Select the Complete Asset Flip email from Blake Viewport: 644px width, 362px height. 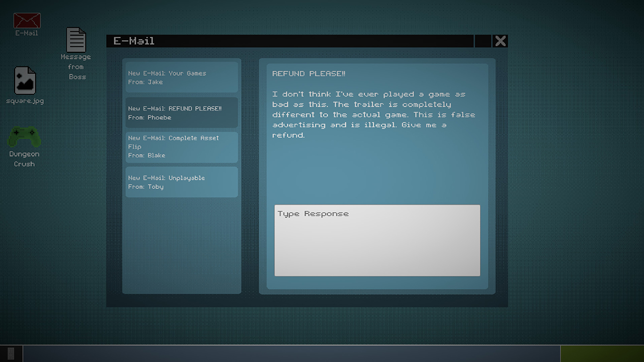[181, 147]
